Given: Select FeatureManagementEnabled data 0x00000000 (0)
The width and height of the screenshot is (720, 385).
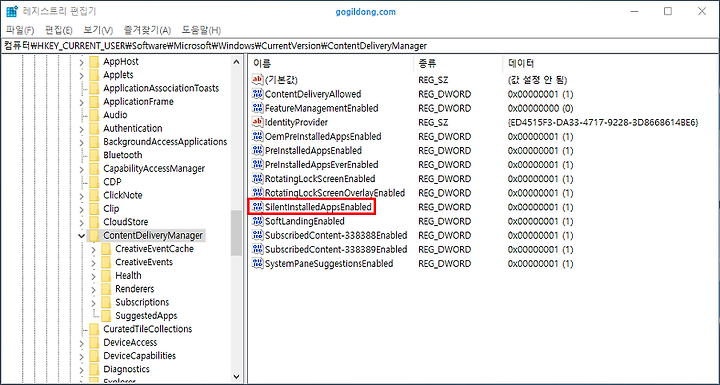Looking at the screenshot, I should 540,108.
